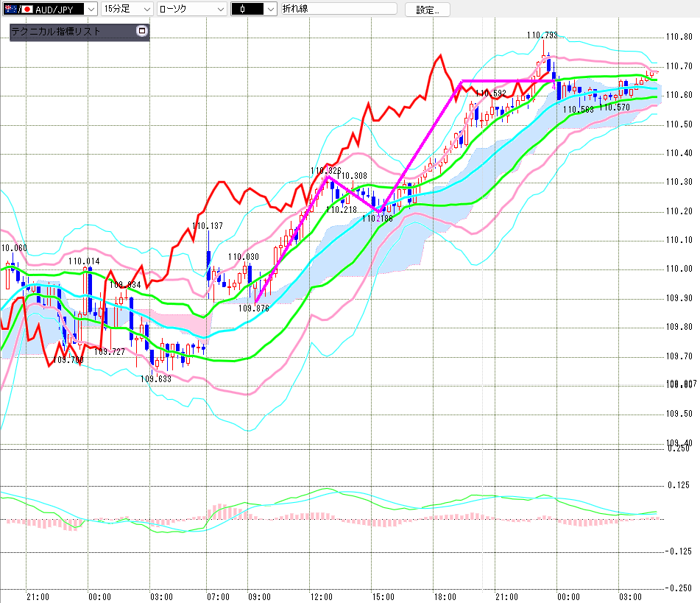Click the 110.80 price axis label
The image size is (700, 603).
[679, 37]
